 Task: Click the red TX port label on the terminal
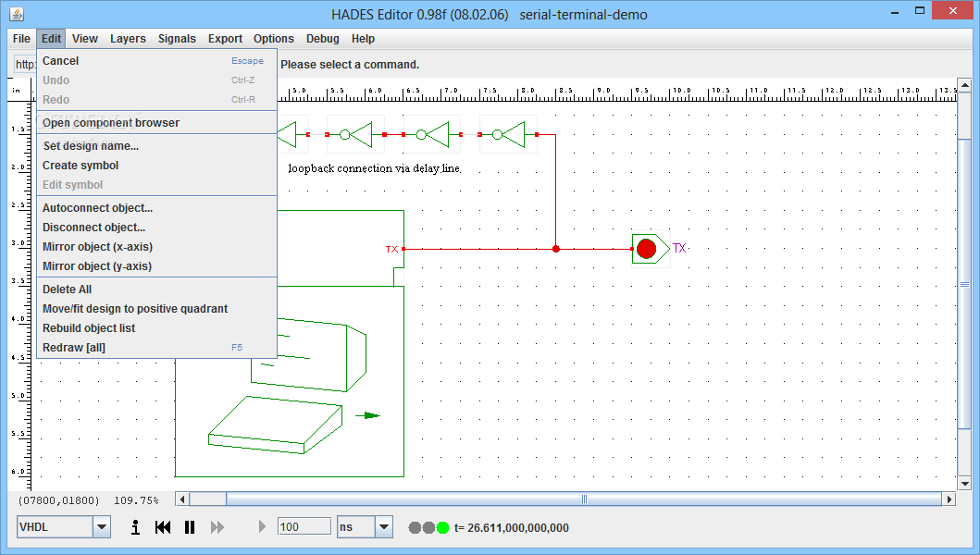tap(391, 250)
